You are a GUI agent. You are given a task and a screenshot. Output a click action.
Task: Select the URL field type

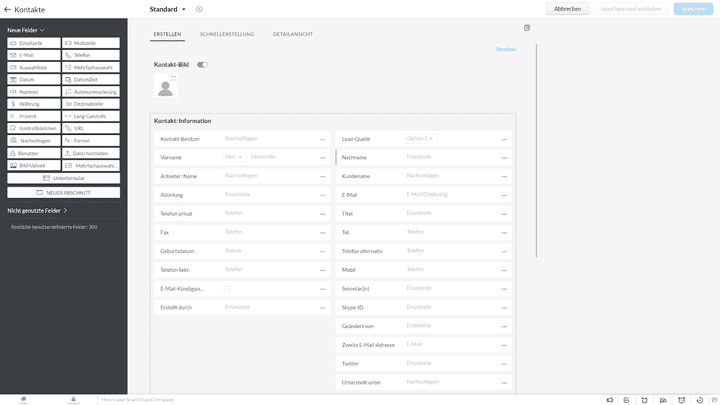(91, 128)
